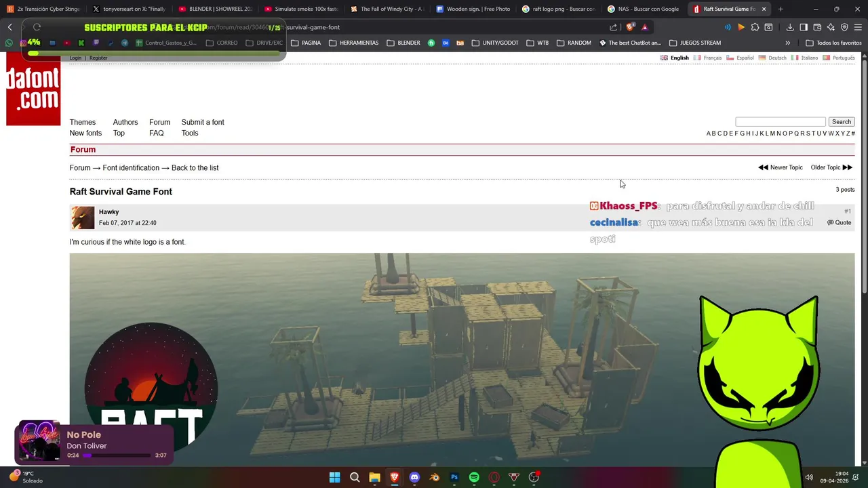Open the Windows Start menu

pyautogui.click(x=334, y=477)
